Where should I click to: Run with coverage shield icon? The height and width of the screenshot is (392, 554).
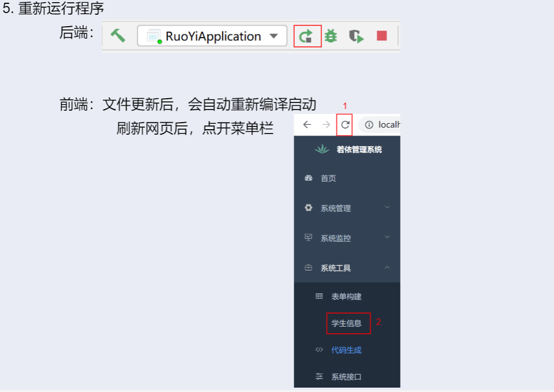click(x=356, y=37)
